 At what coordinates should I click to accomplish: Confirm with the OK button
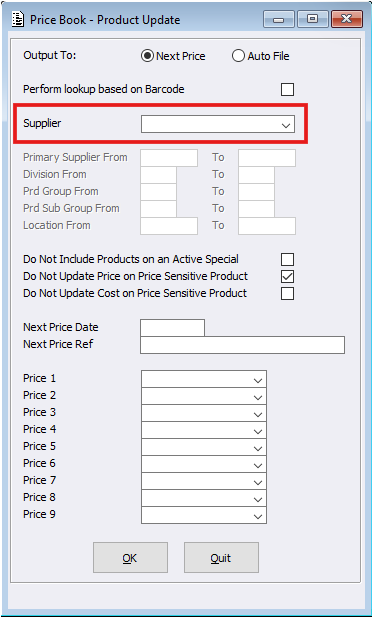(130, 558)
